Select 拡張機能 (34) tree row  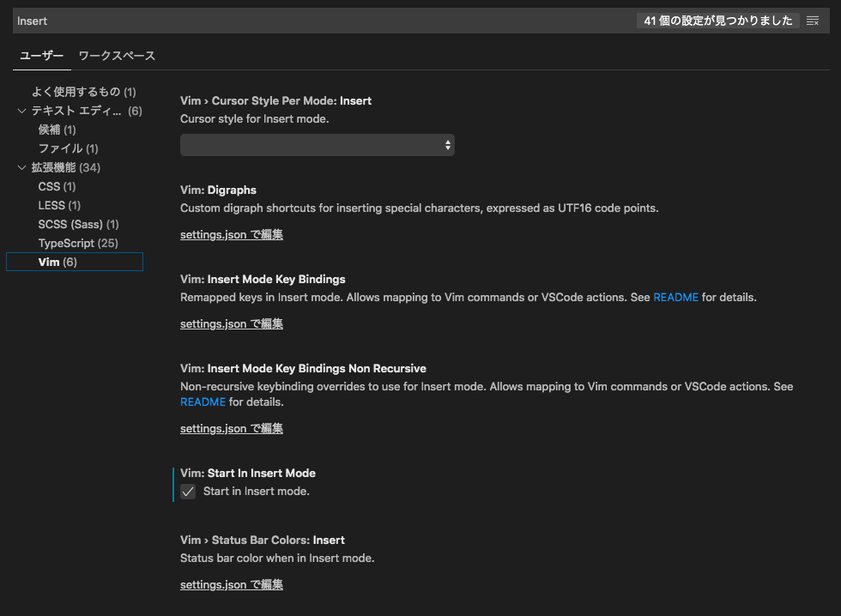click(76, 168)
